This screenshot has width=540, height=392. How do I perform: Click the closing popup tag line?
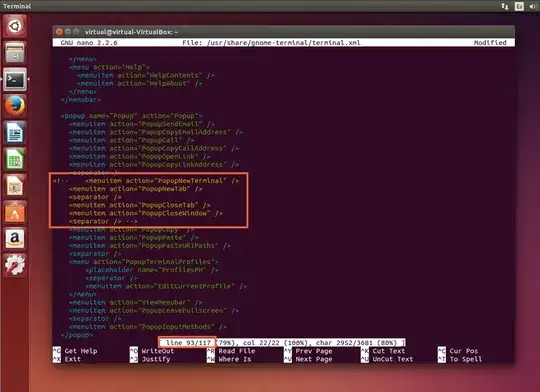[77, 335]
